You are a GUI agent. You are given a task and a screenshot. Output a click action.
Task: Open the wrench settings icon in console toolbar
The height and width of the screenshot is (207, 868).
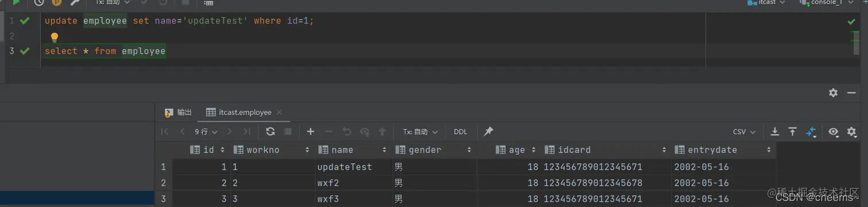point(74,2)
